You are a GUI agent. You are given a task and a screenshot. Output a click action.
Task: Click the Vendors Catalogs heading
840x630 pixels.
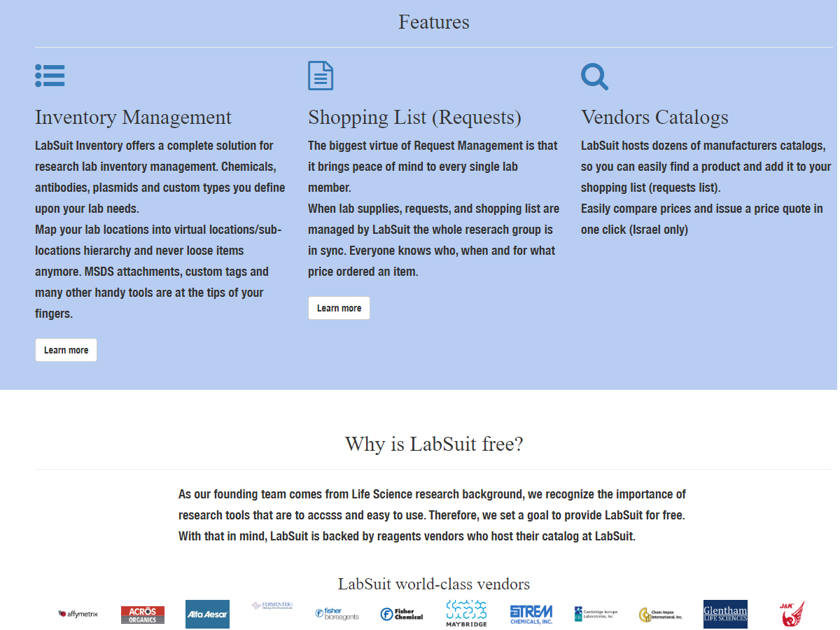tap(654, 118)
